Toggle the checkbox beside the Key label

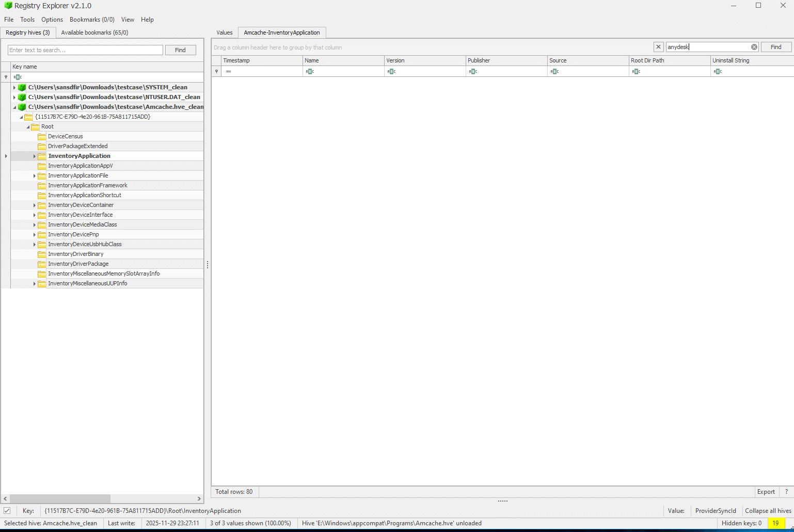coord(7,510)
